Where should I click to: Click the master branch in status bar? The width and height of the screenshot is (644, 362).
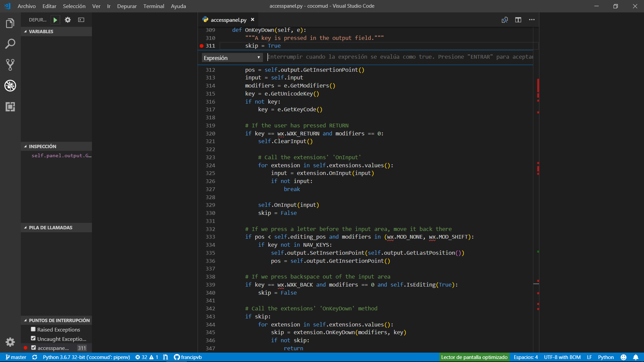tap(16, 357)
